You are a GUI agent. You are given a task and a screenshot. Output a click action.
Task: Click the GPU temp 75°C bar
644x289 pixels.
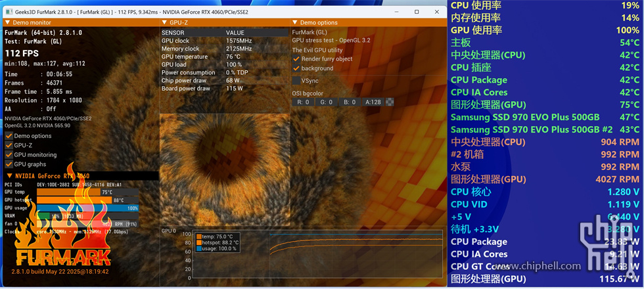point(87,192)
